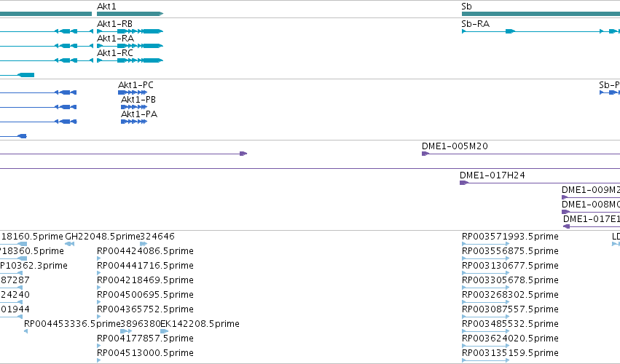This screenshot has height=364, width=620.
Task: Select the DME1-008M0 BAC clone label
Action: point(591,205)
